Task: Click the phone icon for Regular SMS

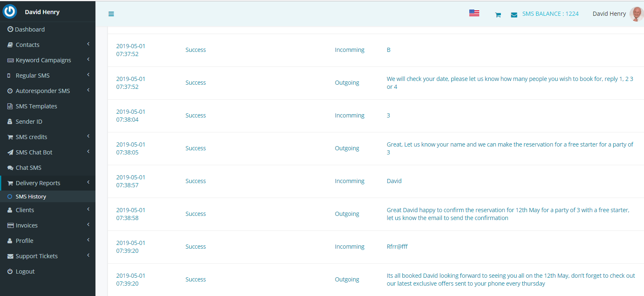Action: [x=9, y=76]
